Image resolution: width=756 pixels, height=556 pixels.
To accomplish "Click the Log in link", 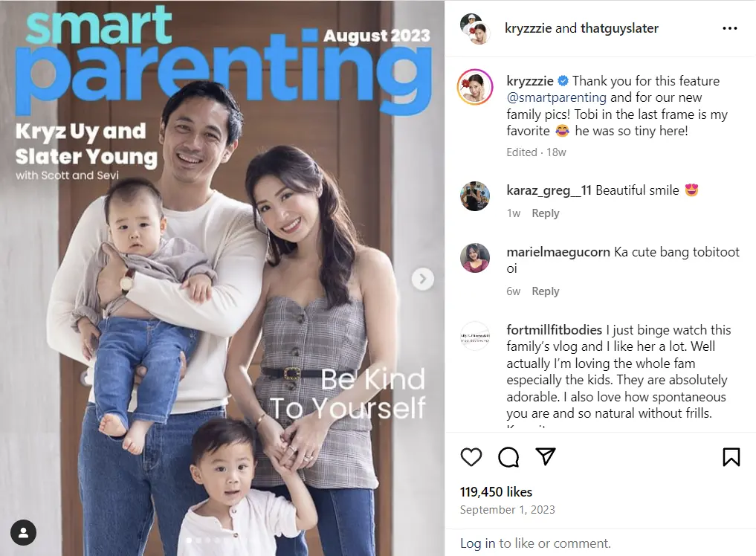I will tap(477, 543).
